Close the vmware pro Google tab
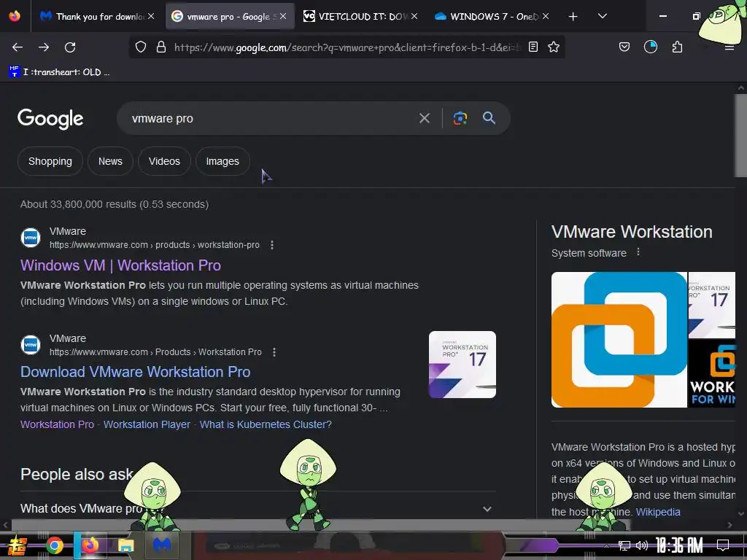This screenshot has height=560, width=747. [283, 16]
